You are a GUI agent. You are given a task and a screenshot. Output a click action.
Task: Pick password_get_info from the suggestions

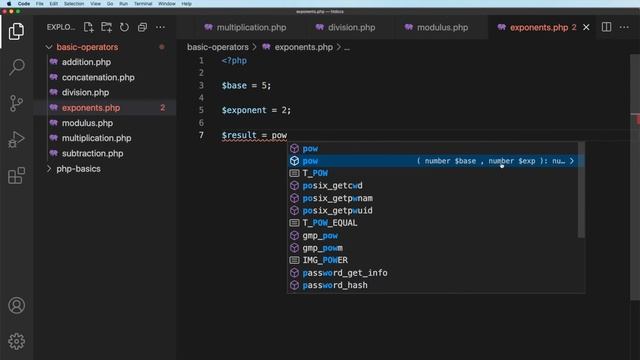pyautogui.click(x=433, y=273)
